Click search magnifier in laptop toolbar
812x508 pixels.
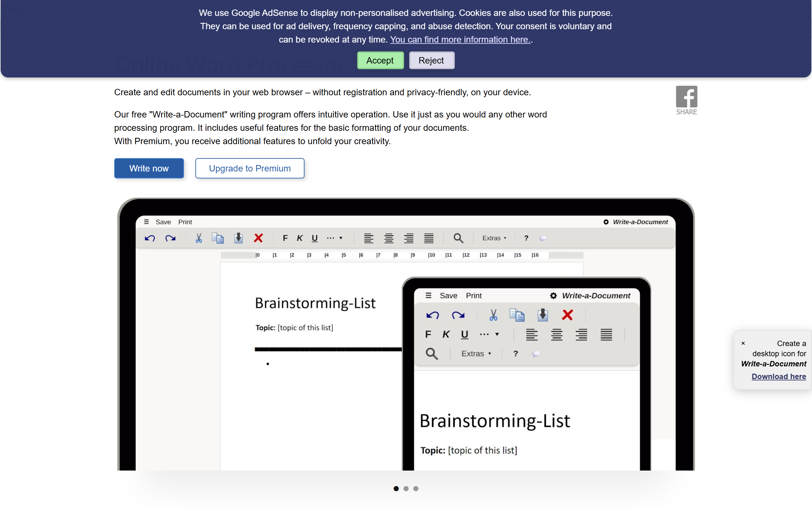[x=458, y=238]
